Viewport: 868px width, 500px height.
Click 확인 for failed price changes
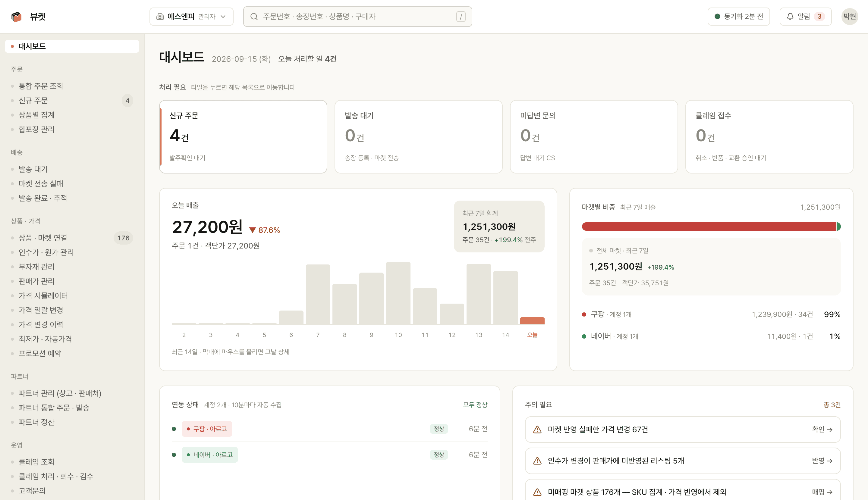click(x=822, y=429)
